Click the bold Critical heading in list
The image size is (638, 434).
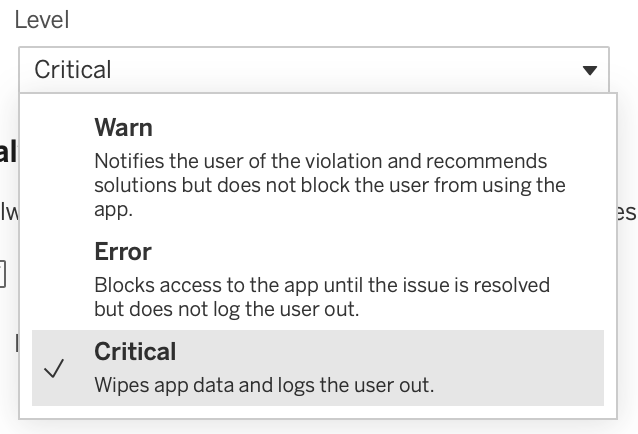(x=135, y=351)
